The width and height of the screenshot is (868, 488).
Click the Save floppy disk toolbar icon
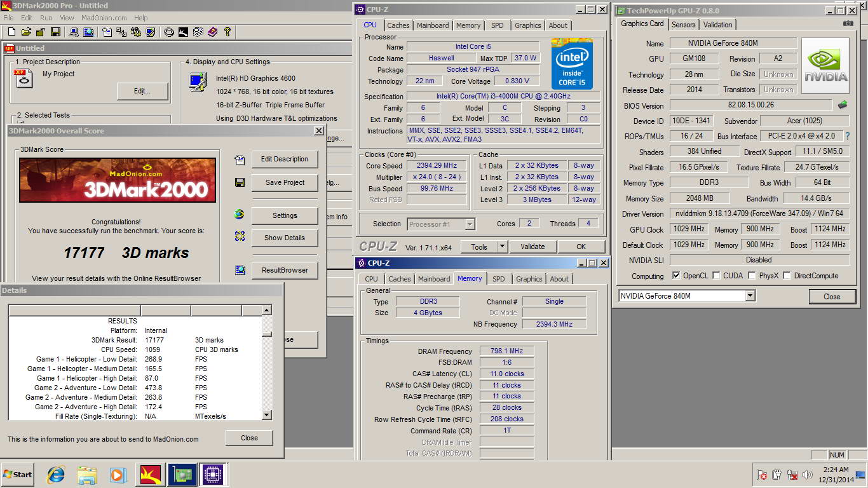tap(55, 32)
